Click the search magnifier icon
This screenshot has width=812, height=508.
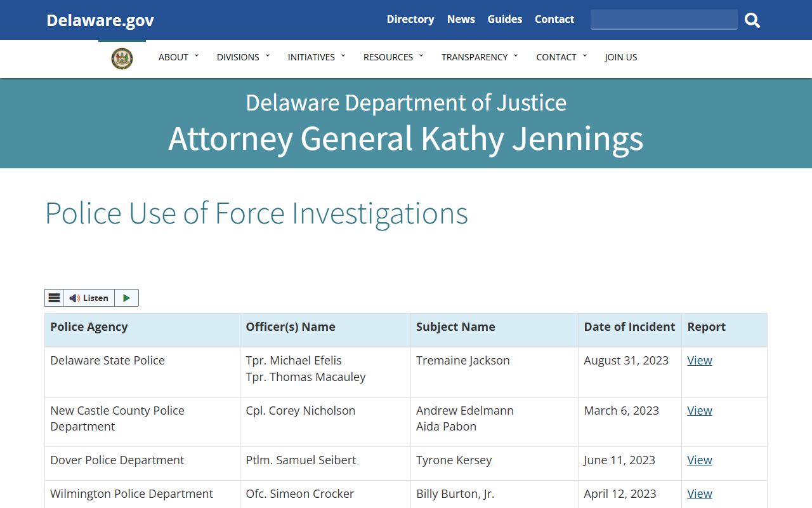[x=752, y=20]
